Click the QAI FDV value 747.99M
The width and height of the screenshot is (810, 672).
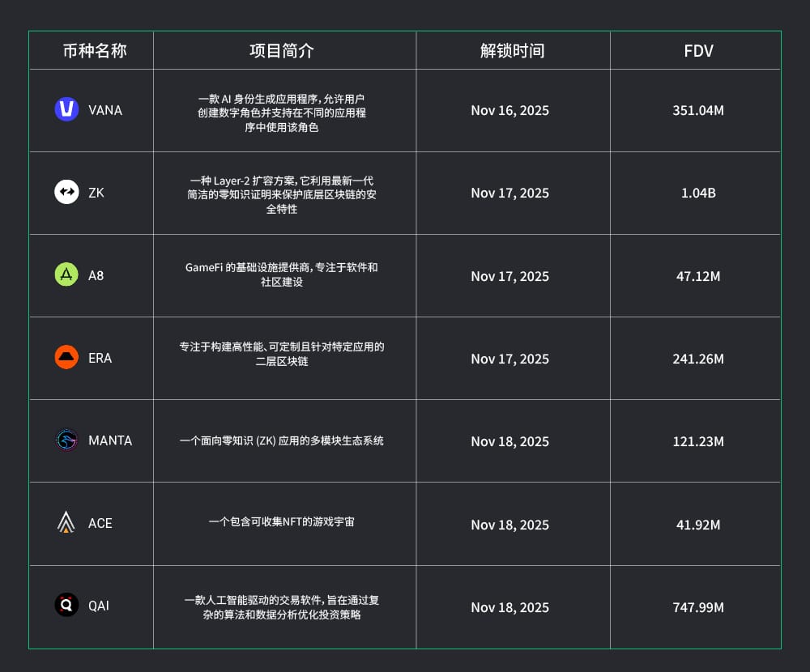(698, 607)
